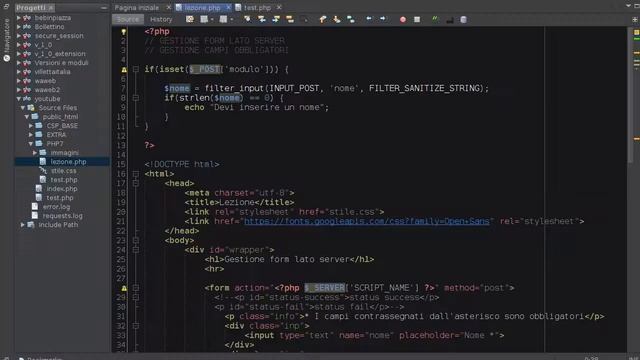Toggle the Source view button

[128, 19]
